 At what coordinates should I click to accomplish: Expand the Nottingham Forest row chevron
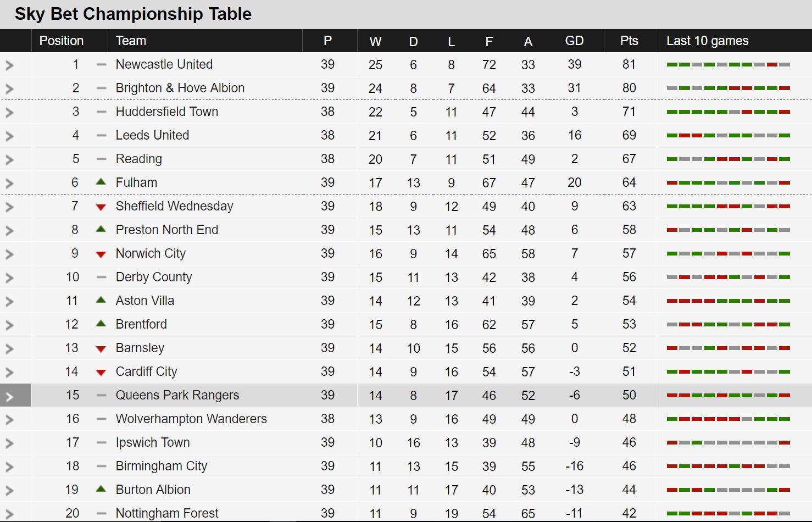tap(9, 514)
